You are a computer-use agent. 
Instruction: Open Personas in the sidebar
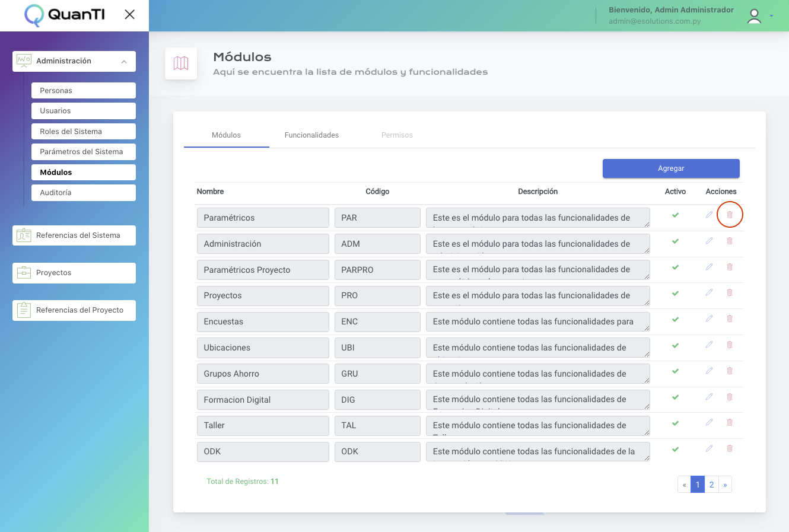coord(84,91)
